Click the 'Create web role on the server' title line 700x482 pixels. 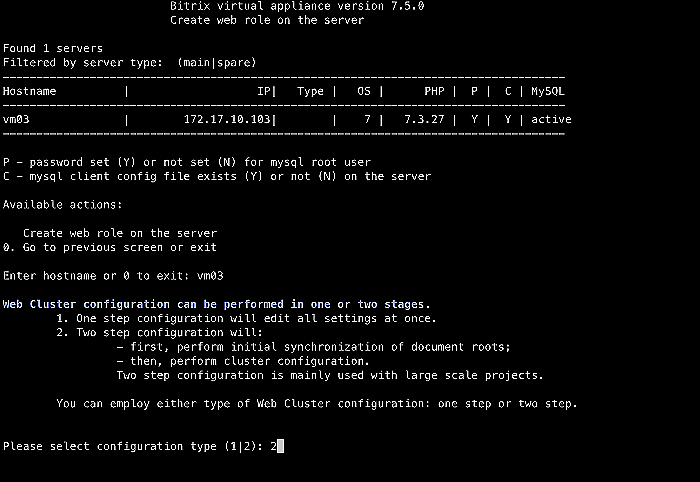[x=267, y=20]
